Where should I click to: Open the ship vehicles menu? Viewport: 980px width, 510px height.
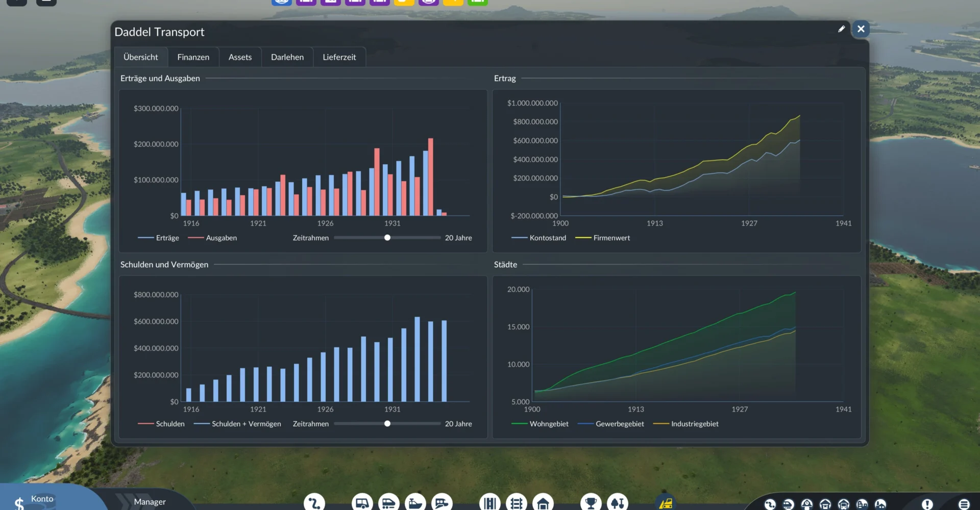pyautogui.click(x=415, y=503)
